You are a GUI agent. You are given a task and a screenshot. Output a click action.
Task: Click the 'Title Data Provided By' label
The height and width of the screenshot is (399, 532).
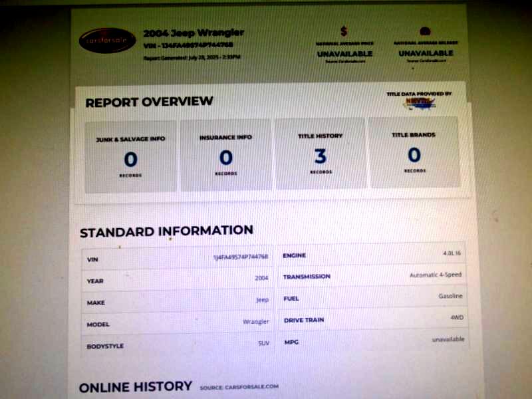(x=419, y=94)
